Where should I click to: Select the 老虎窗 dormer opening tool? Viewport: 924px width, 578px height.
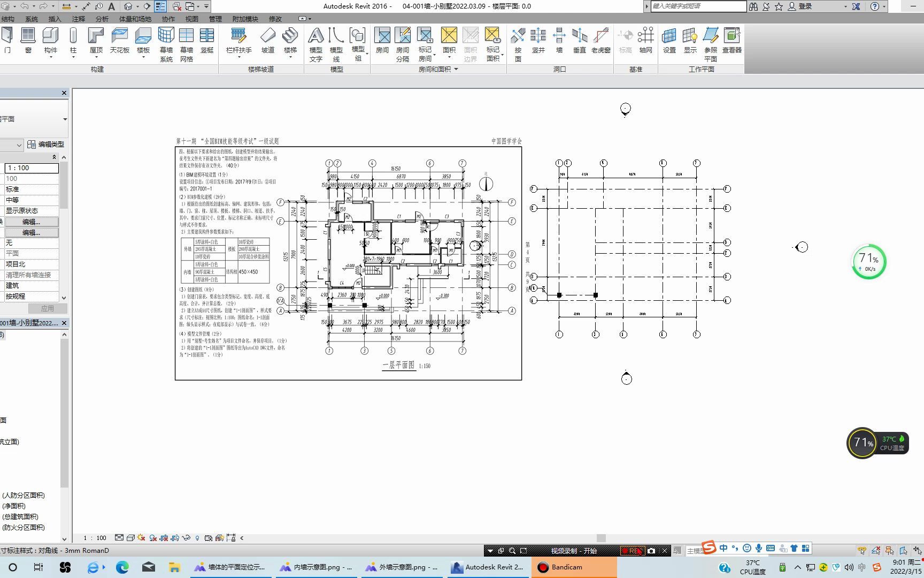pyautogui.click(x=601, y=41)
